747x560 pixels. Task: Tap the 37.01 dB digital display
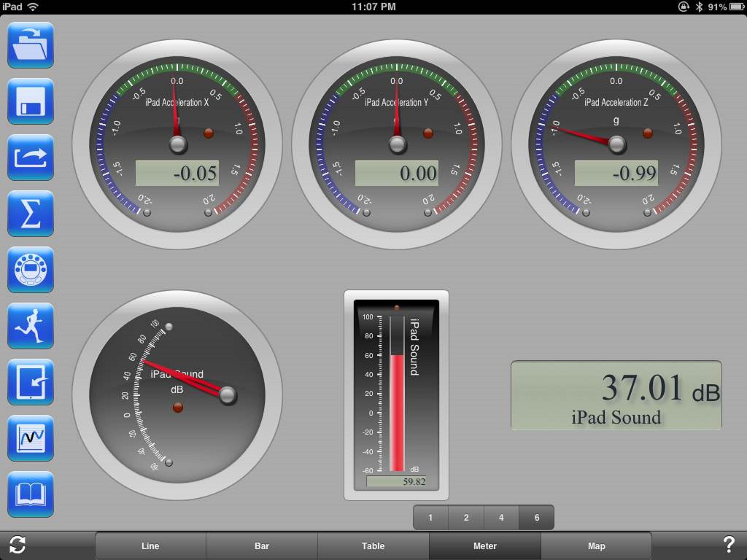[x=616, y=395]
